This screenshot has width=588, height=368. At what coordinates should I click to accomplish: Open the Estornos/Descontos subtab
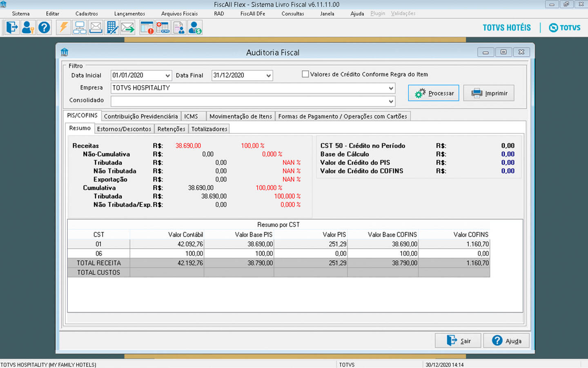tap(124, 129)
